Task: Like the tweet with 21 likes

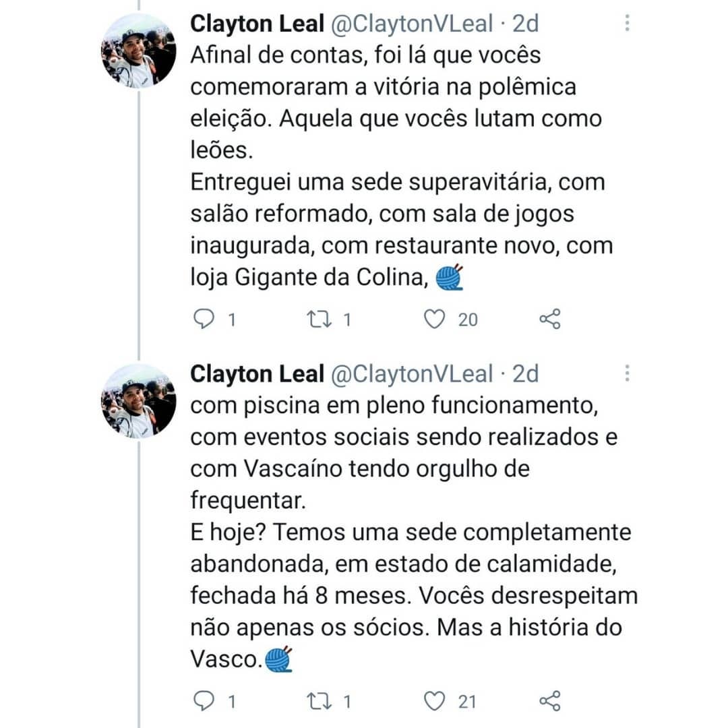Action: coord(435,702)
